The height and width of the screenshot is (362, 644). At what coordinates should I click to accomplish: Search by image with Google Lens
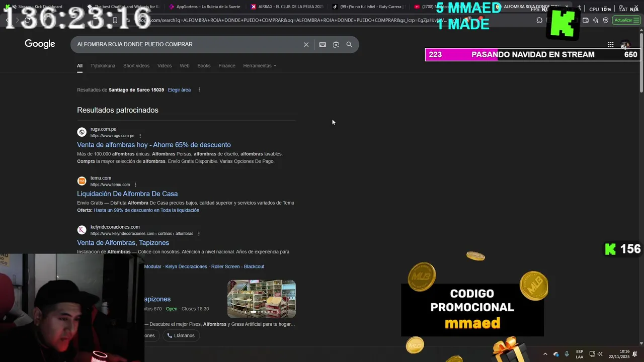pos(336,45)
